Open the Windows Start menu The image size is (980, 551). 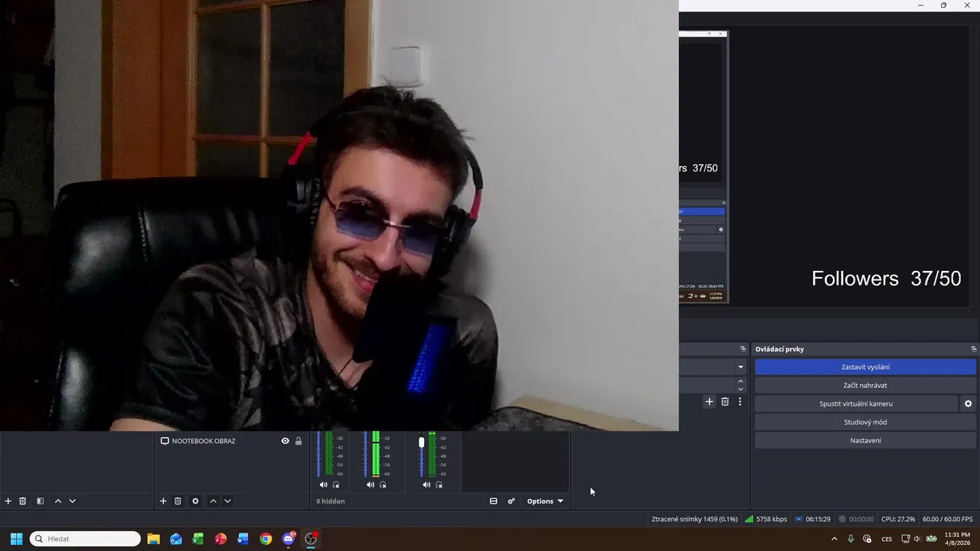(x=16, y=539)
